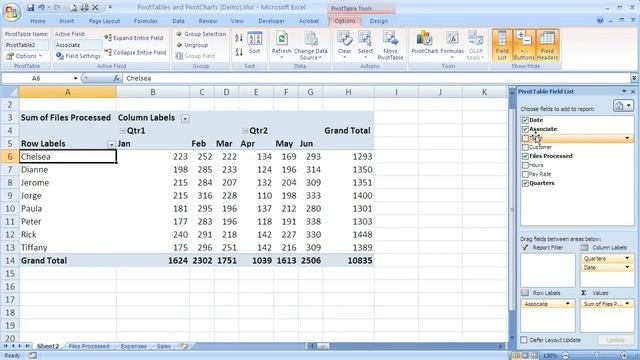
Task: Select the Expenses sheet tab
Action: (x=133, y=346)
